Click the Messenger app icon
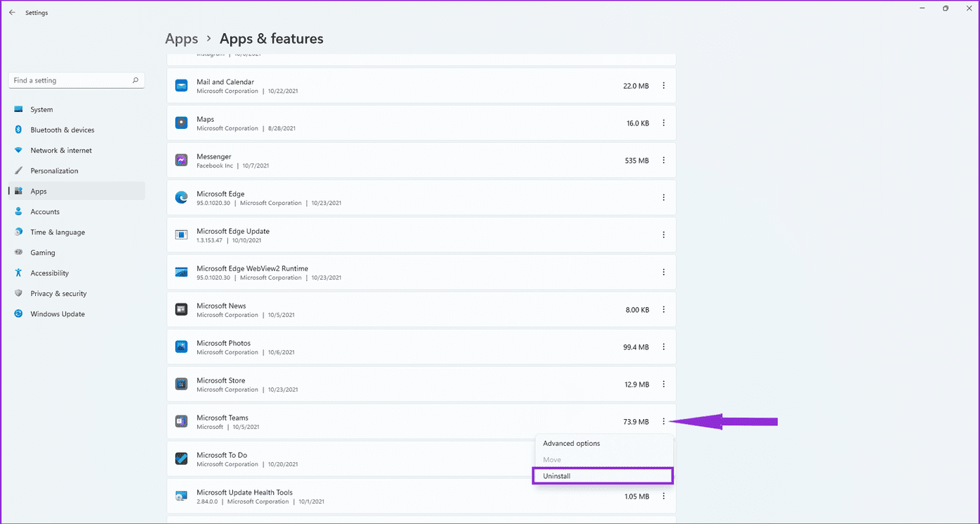Image resolution: width=980 pixels, height=524 pixels. 182,161
